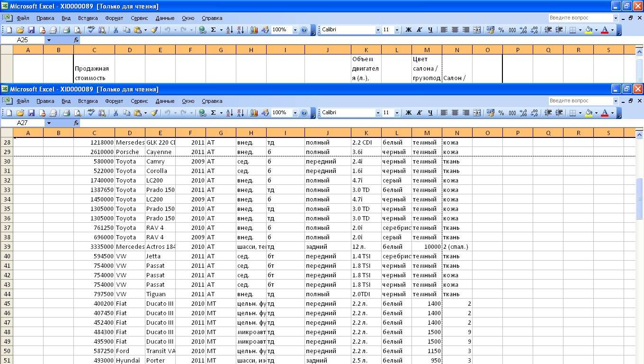Save icon in the lower window toolbar
Viewport: 644px width, 364px height.
coord(31,113)
